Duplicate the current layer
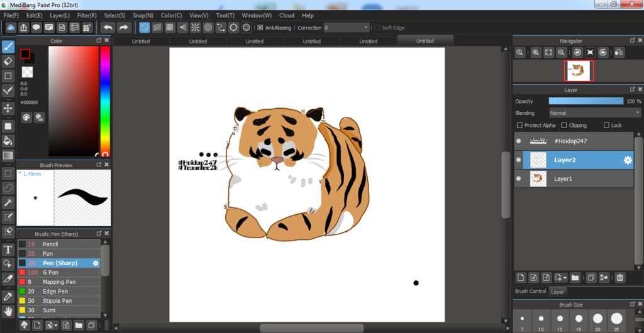644x333 pixels. pos(591,278)
